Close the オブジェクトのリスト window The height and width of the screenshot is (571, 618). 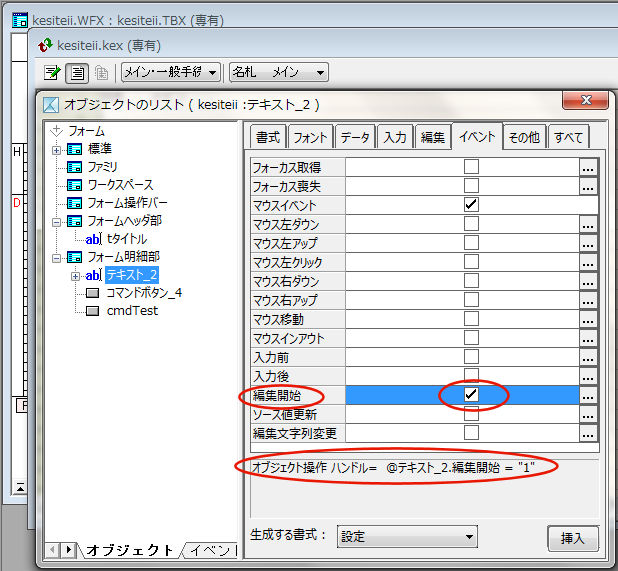586,102
